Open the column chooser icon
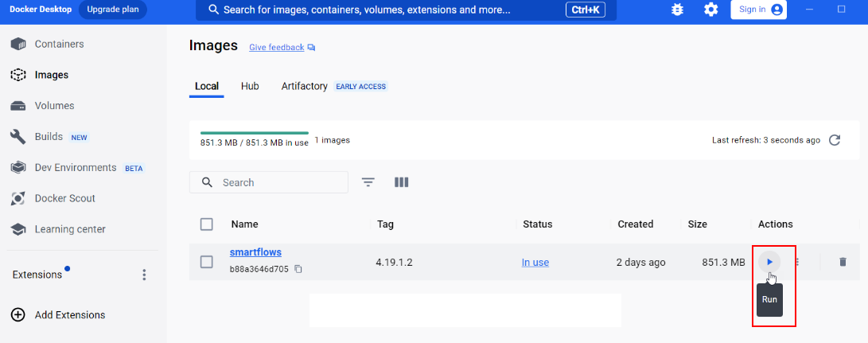Viewport: 868px width, 343px height. 401,182
